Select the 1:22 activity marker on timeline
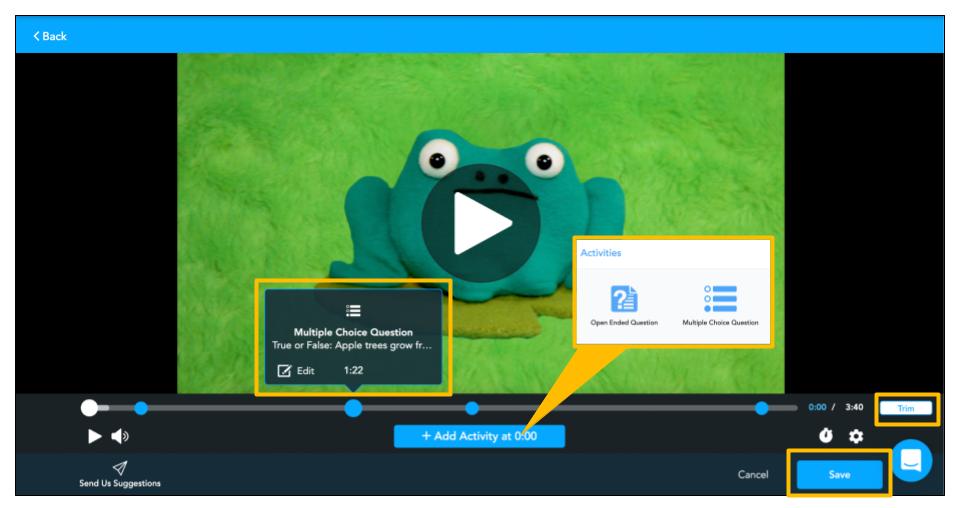959x508 pixels. pos(353,408)
